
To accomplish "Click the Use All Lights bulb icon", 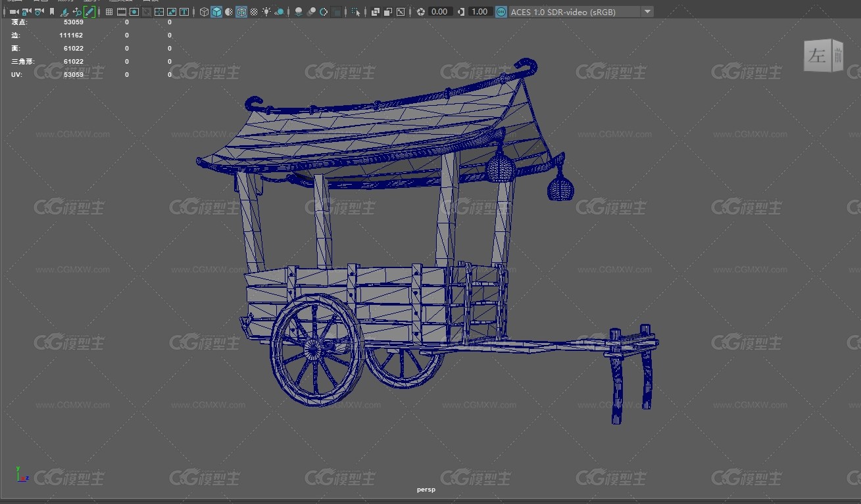I will click(266, 12).
